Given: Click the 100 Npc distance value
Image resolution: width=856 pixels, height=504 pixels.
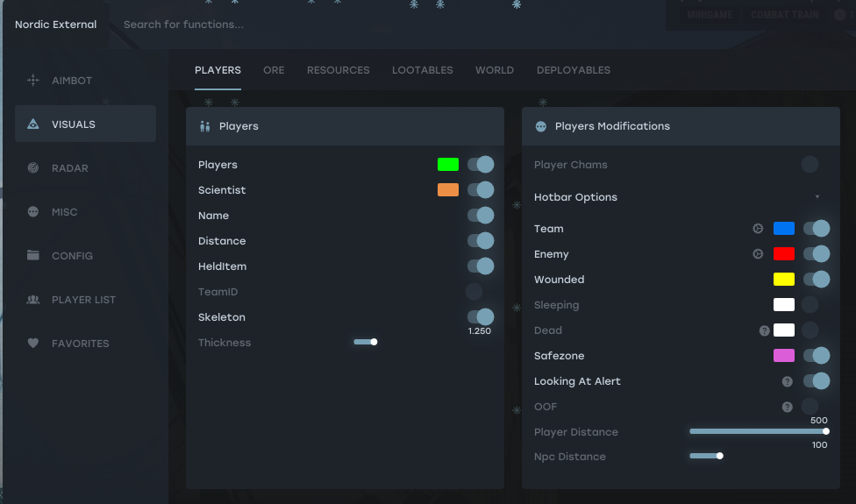Looking at the screenshot, I should (819, 445).
